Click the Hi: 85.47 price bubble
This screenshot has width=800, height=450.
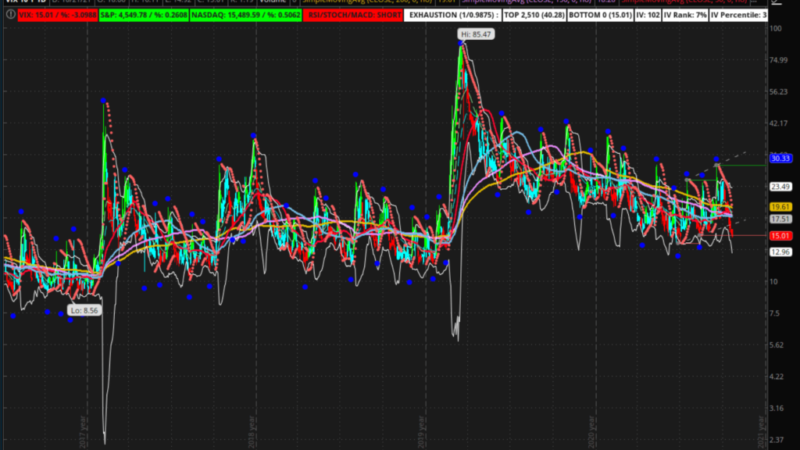point(476,34)
